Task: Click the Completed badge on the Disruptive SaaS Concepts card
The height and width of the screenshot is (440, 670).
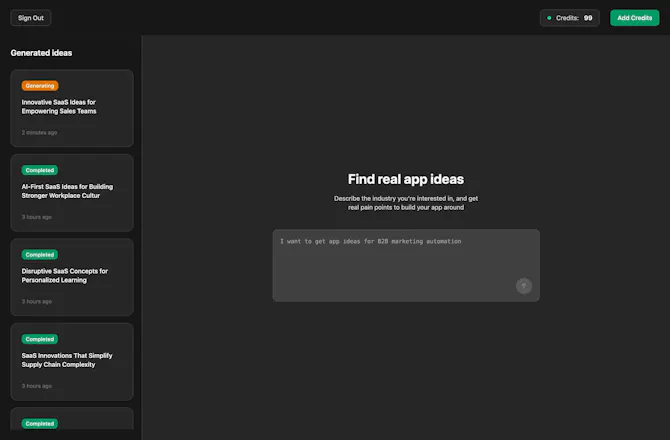Action: (x=40, y=255)
